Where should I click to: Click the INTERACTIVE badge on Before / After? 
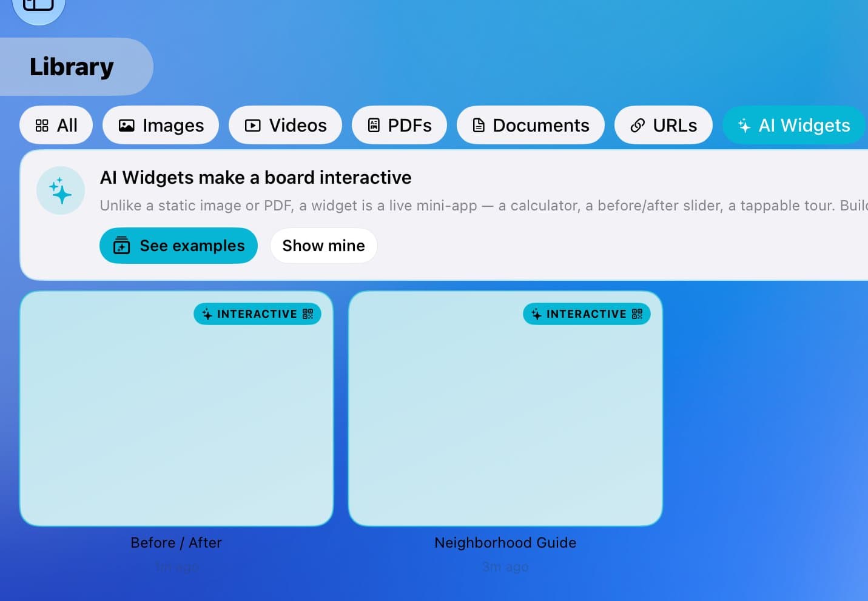pyautogui.click(x=257, y=314)
